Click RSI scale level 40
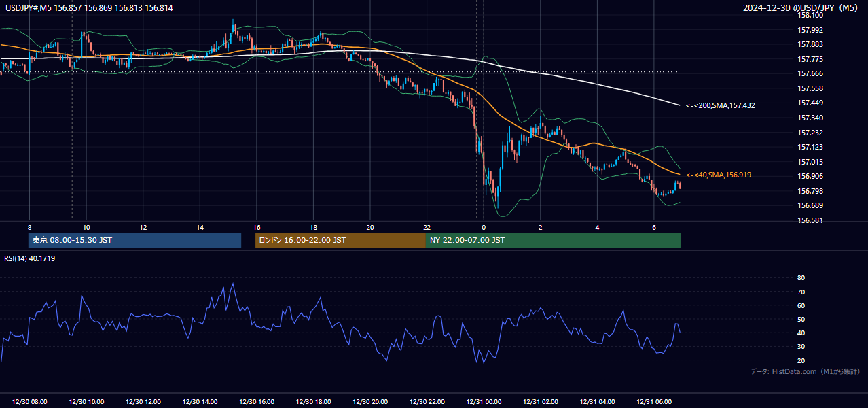 point(801,333)
